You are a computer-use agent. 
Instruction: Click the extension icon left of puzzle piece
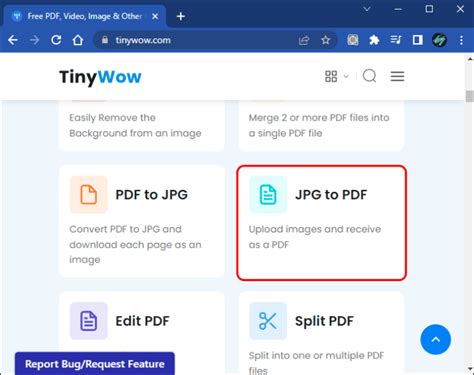pos(353,40)
